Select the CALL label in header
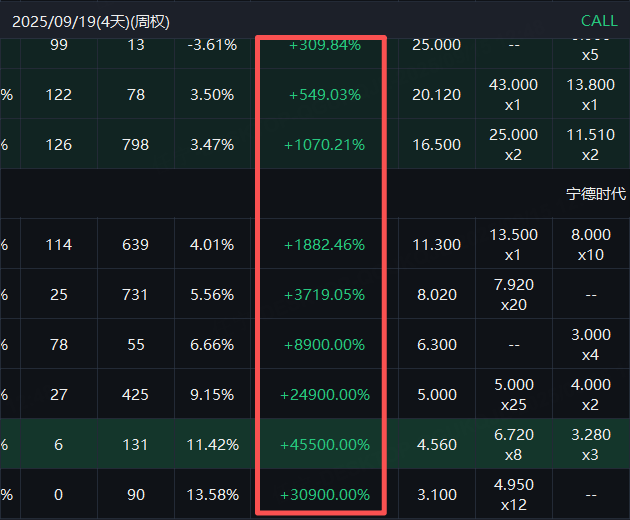Viewport: 630px width, 520px height. [x=599, y=20]
